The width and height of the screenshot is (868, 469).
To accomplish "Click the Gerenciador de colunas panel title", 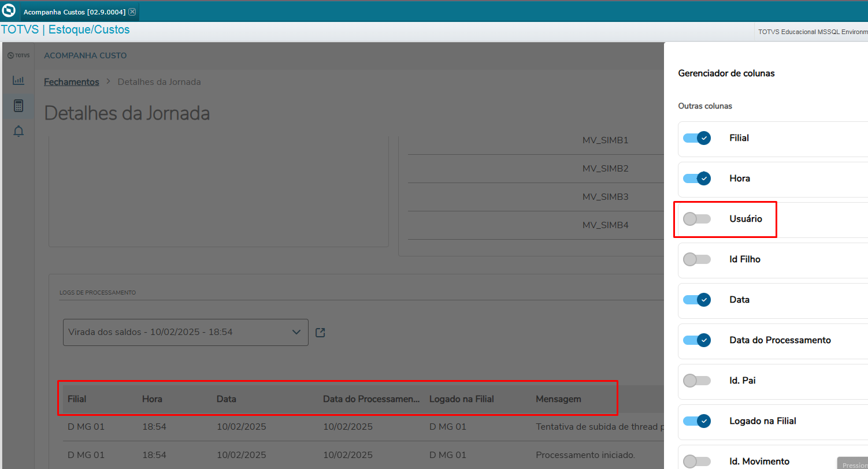I will [726, 73].
